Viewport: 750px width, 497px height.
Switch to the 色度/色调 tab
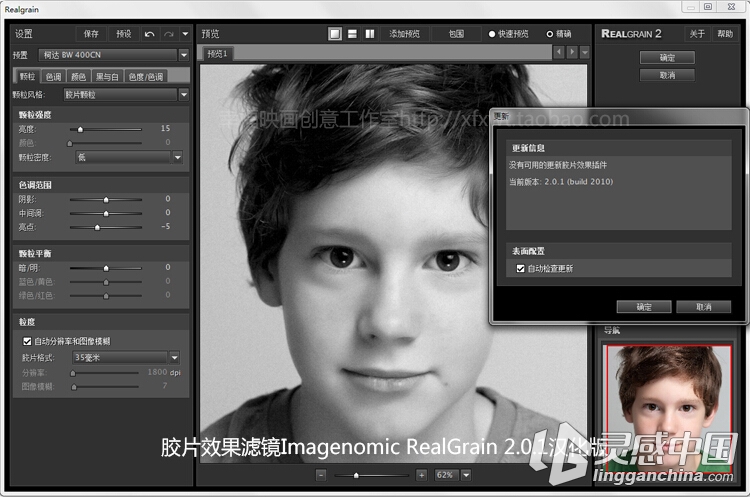tap(146, 77)
